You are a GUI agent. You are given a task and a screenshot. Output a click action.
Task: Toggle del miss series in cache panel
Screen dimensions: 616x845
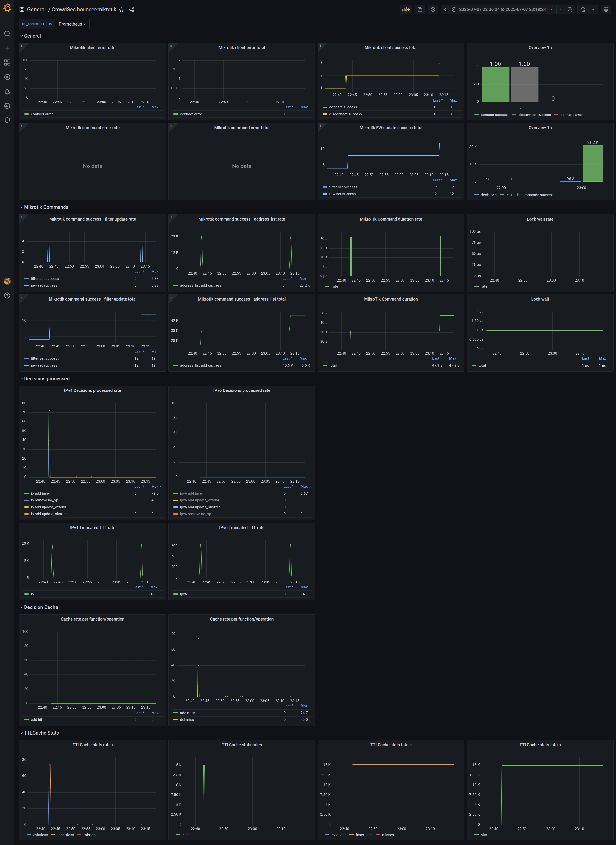(x=187, y=720)
